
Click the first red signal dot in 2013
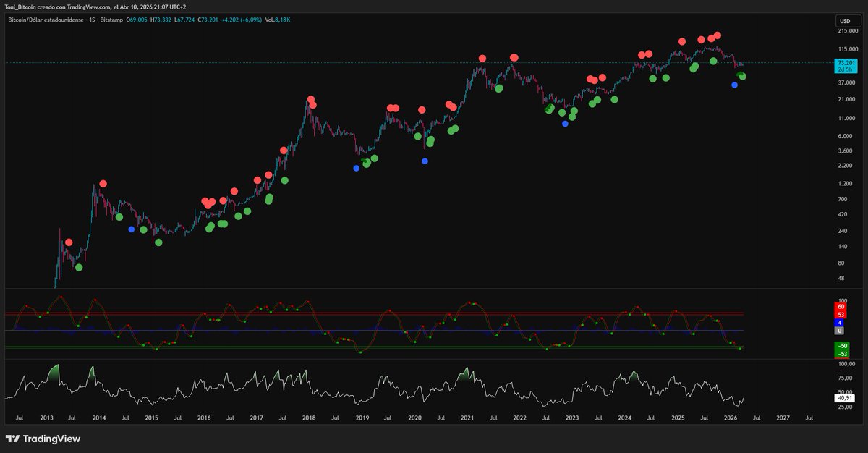coord(69,242)
